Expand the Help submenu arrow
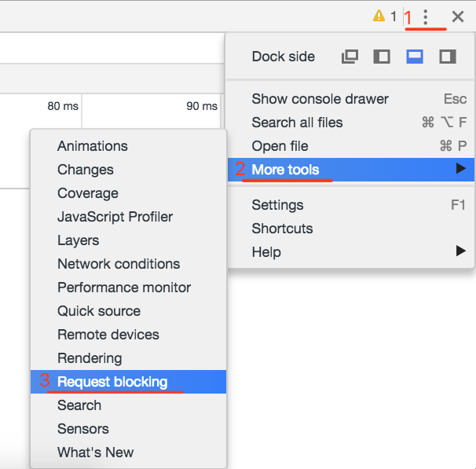Screen dimensions: 476x469 [460, 251]
